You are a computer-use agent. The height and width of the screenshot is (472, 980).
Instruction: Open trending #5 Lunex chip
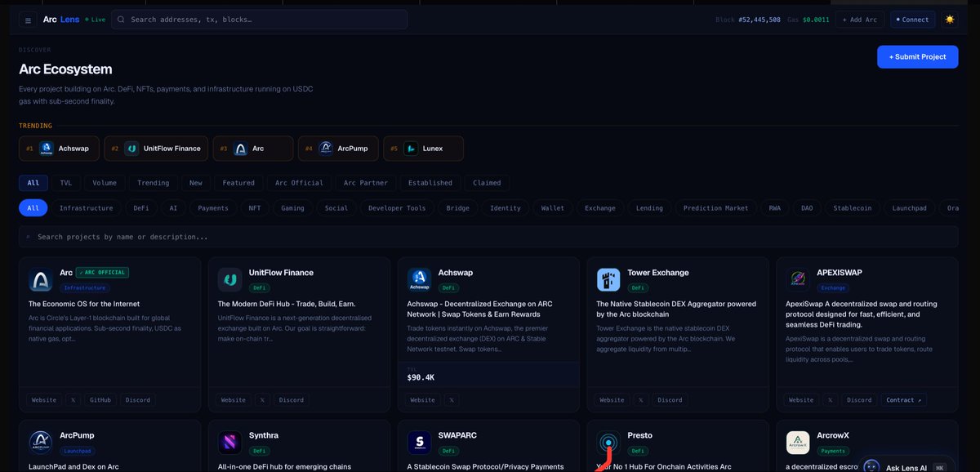coord(423,149)
